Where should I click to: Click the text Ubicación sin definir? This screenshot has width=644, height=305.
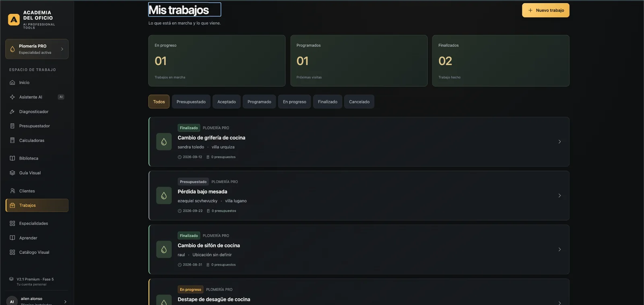[212, 255]
